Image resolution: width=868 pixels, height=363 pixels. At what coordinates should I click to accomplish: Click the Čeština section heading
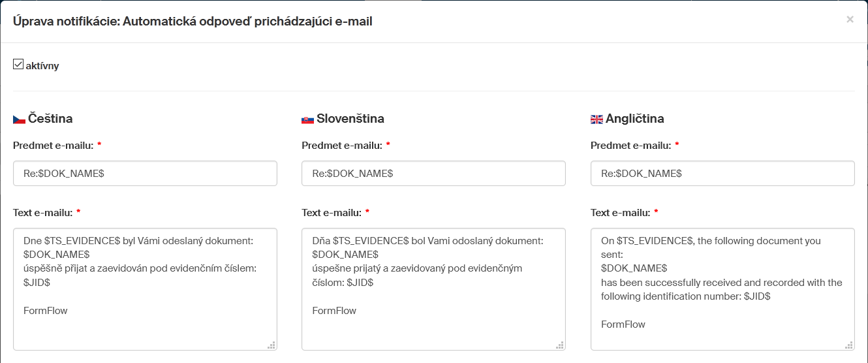coord(50,119)
